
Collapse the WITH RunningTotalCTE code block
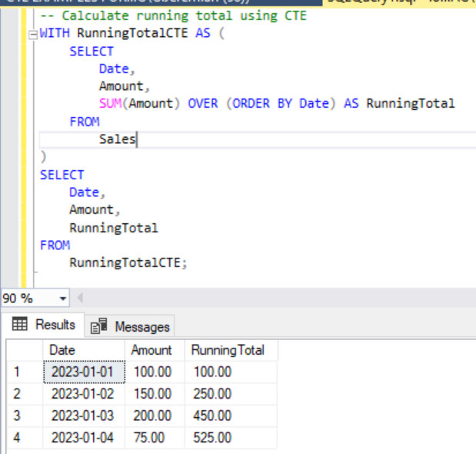point(32,35)
